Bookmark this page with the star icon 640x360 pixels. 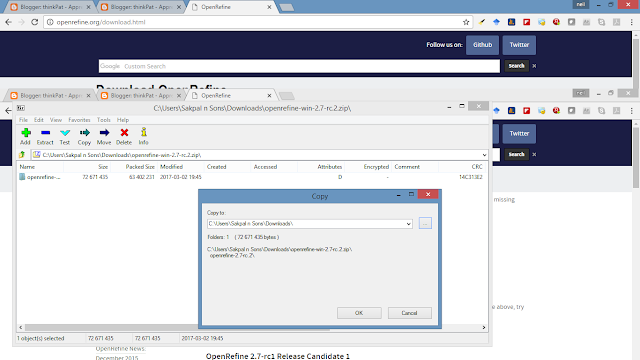pyautogui.click(x=466, y=22)
